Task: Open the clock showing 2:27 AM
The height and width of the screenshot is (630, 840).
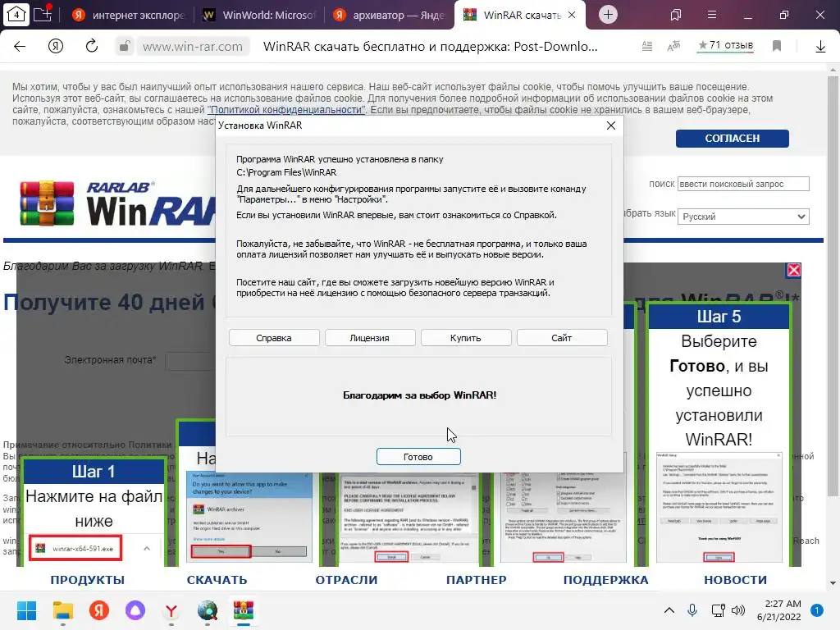Action: [779, 610]
